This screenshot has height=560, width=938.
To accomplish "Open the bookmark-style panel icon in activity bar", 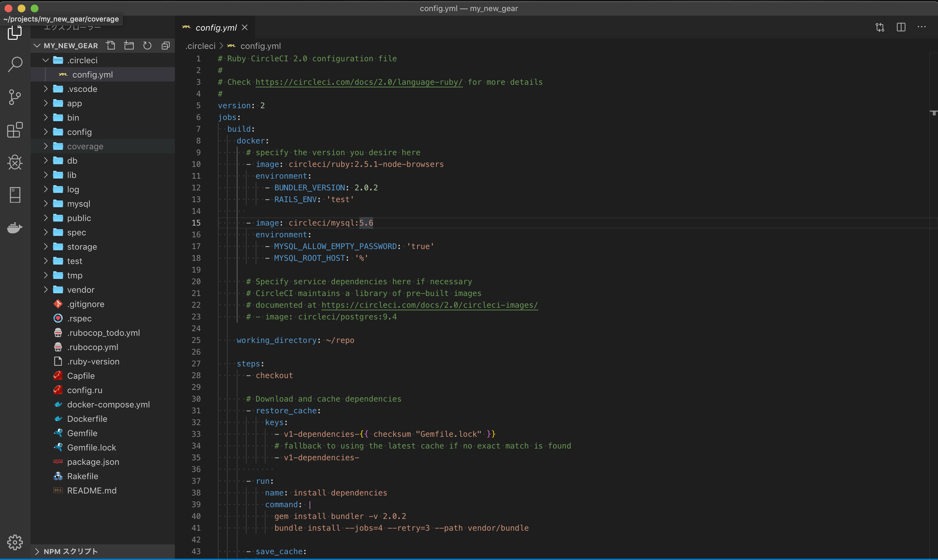I will point(15,195).
